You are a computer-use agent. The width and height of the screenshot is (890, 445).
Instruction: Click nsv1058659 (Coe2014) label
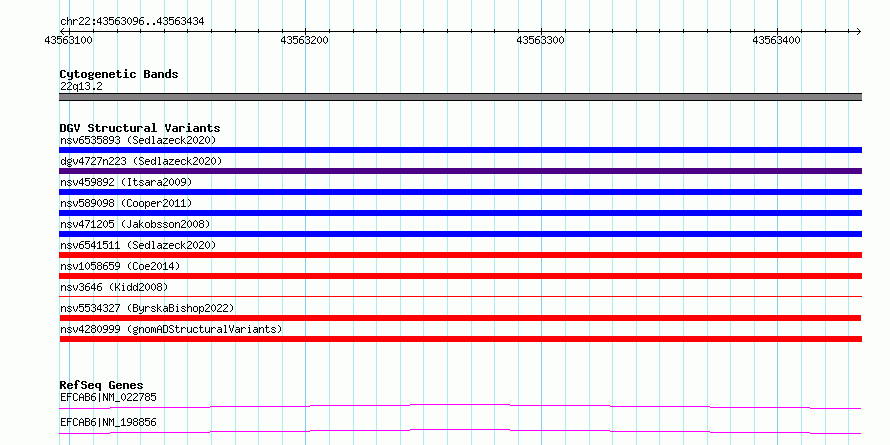pos(120,266)
